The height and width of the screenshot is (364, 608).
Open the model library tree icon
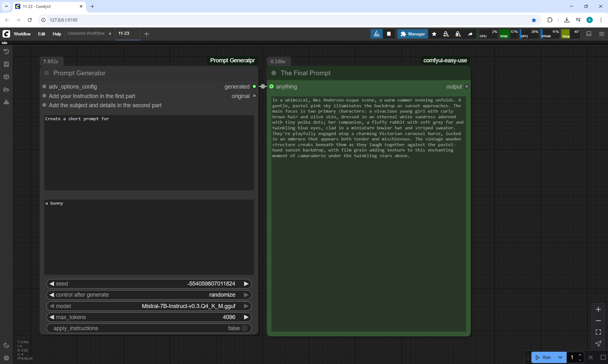point(6,102)
